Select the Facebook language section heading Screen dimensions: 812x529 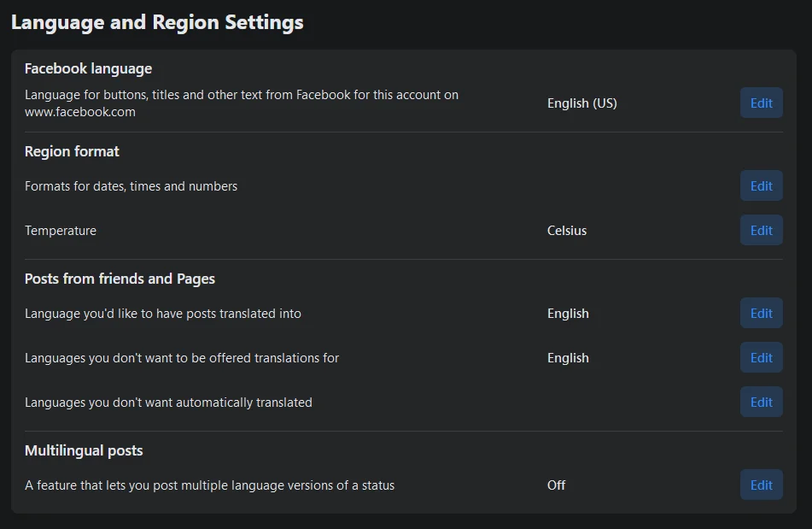click(x=88, y=68)
